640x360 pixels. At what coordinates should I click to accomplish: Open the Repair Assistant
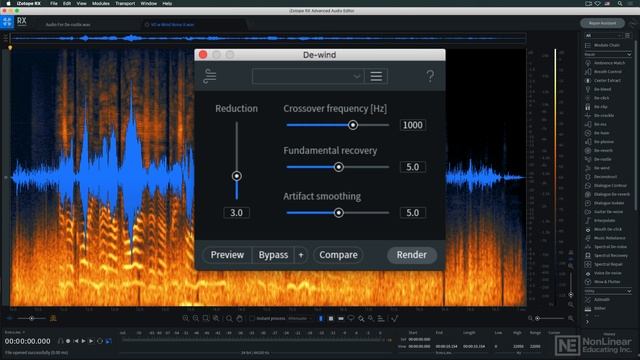tap(602, 23)
